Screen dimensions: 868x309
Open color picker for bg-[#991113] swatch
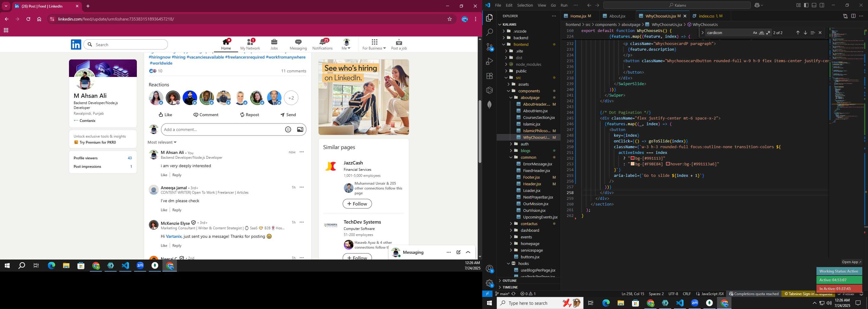633,158
